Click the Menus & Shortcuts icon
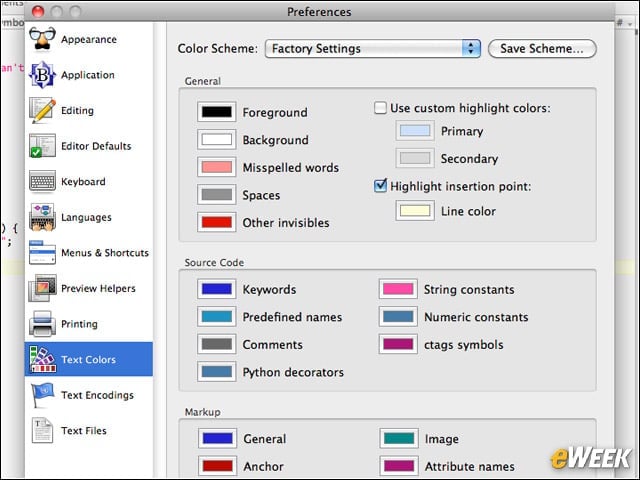The width and height of the screenshot is (640, 480). pyautogui.click(x=42, y=253)
